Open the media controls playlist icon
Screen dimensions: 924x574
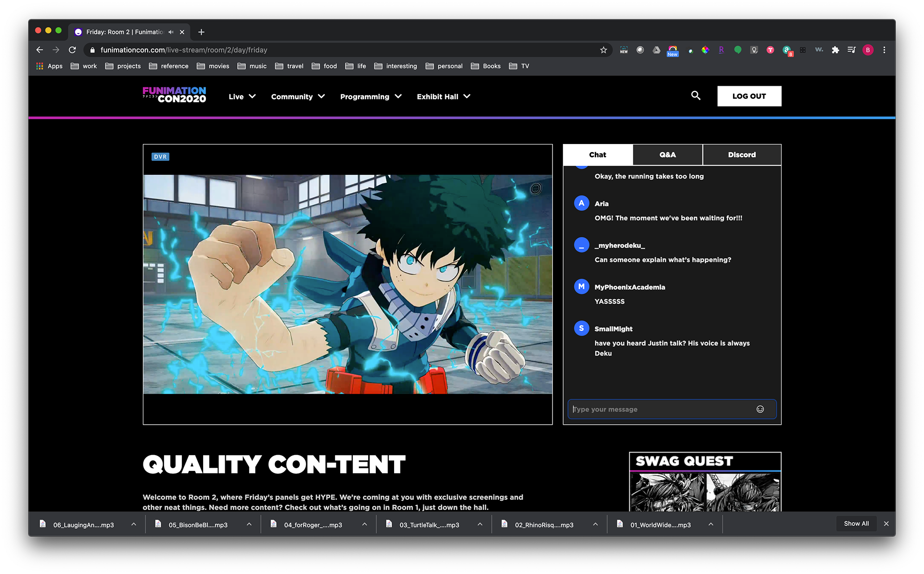point(851,50)
